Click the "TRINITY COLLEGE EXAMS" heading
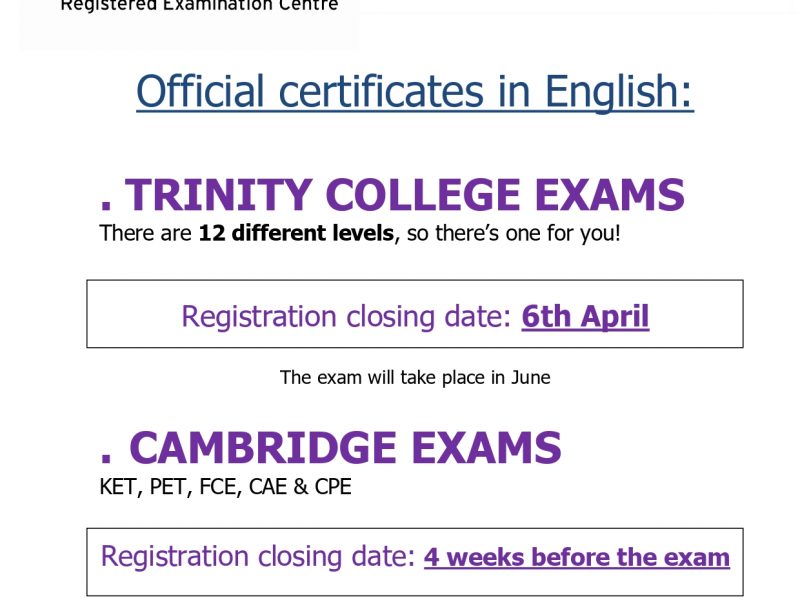This screenshot has height=600, width=800. (405, 194)
